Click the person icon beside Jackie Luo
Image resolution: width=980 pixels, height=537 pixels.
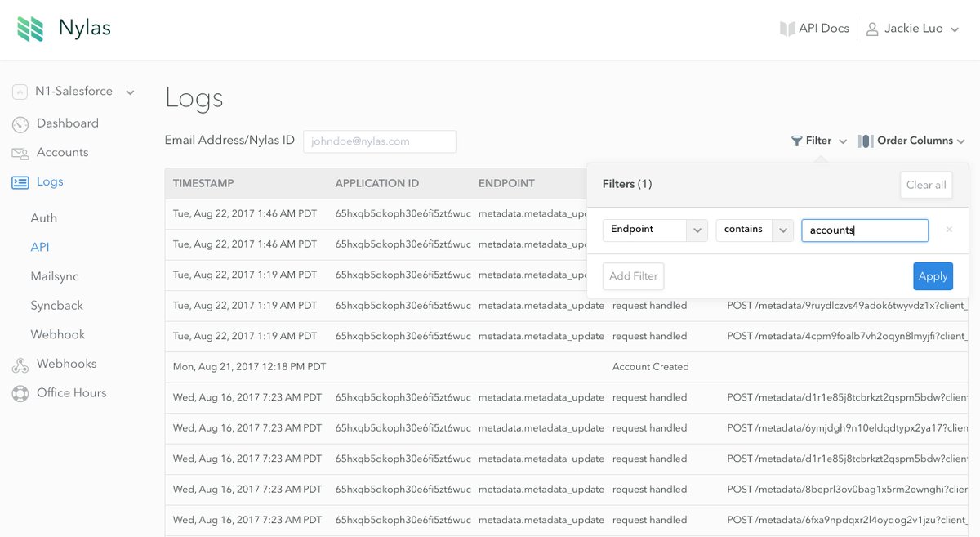[871, 28]
